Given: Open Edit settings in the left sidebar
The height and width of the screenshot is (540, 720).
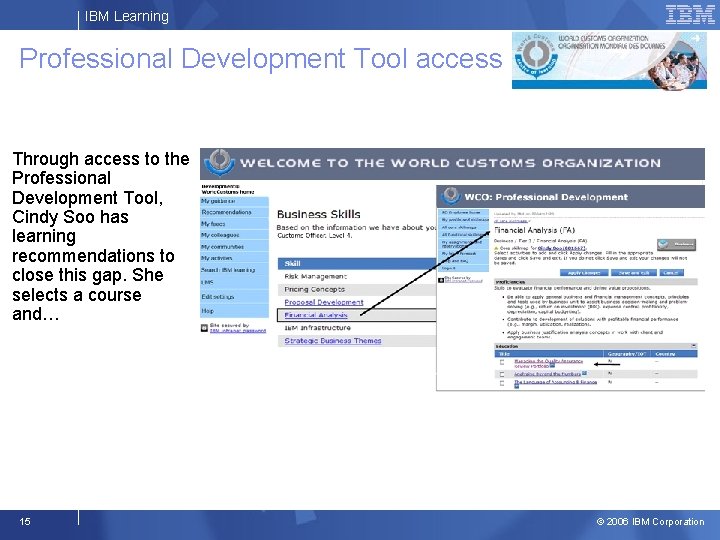Looking at the screenshot, I should coord(234,297).
